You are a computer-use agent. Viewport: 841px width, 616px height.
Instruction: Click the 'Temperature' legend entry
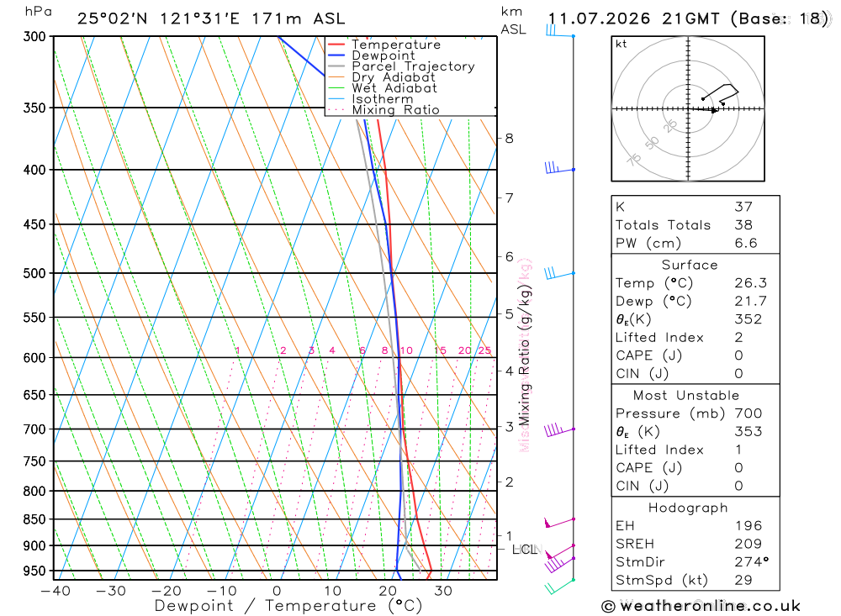(x=396, y=45)
